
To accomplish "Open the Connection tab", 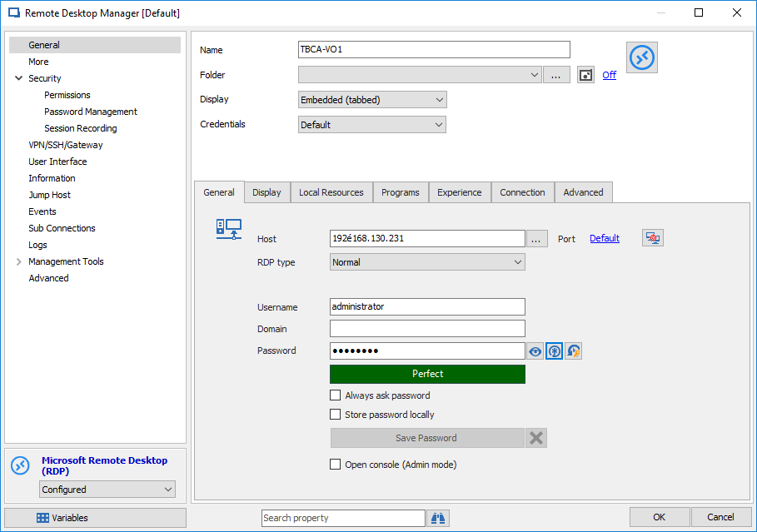I will click(x=522, y=192).
